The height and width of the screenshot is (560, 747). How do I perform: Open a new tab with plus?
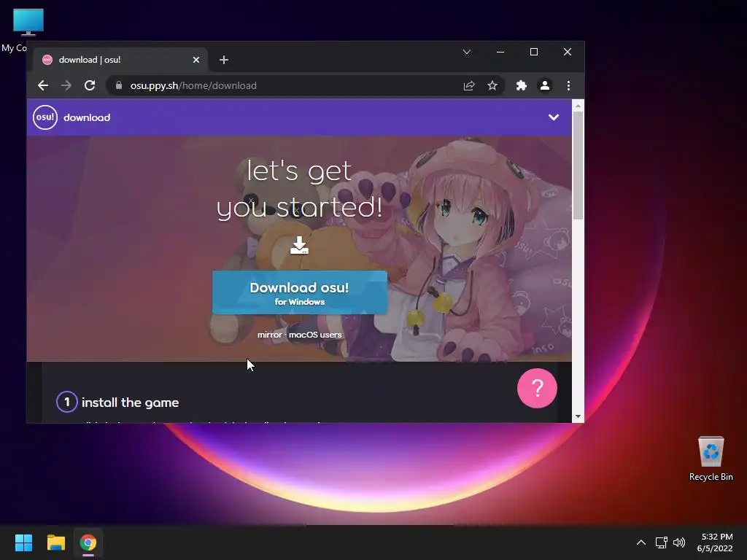[224, 60]
